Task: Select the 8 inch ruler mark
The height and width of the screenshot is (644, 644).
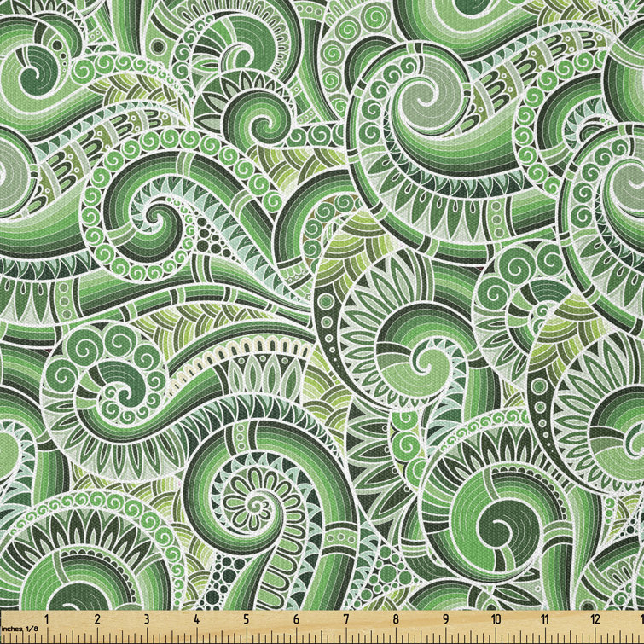Action: (396, 620)
